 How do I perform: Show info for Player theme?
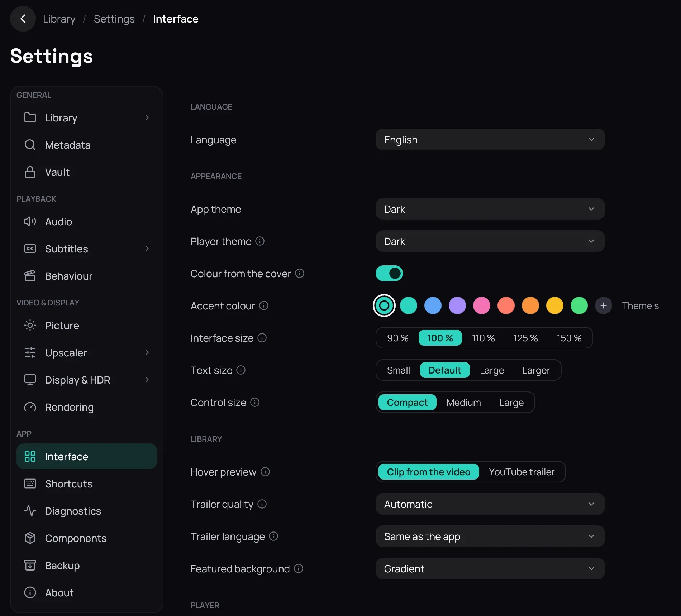click(x=260, y=241)
